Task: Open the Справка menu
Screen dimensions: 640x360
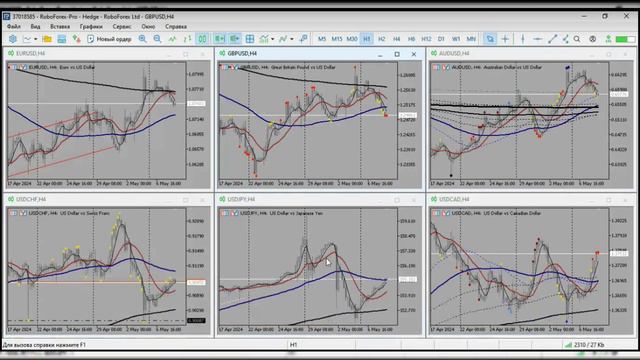Action: pos(176,27)
